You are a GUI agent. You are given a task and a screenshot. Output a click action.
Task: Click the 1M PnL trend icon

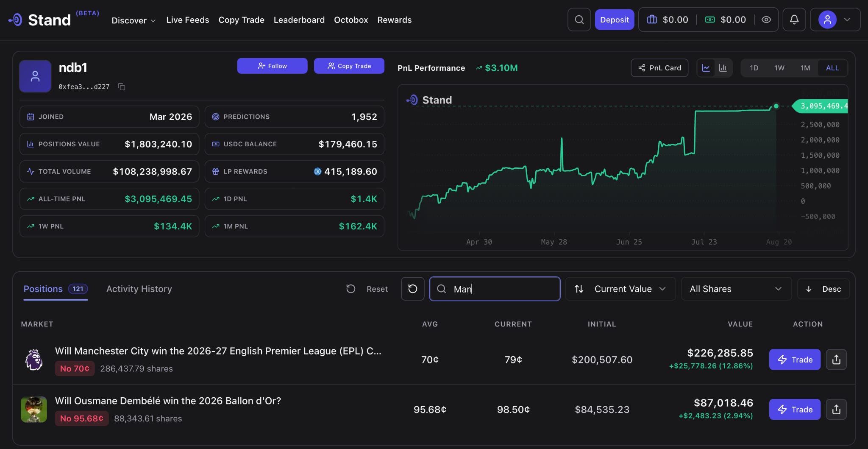point(216,226)
